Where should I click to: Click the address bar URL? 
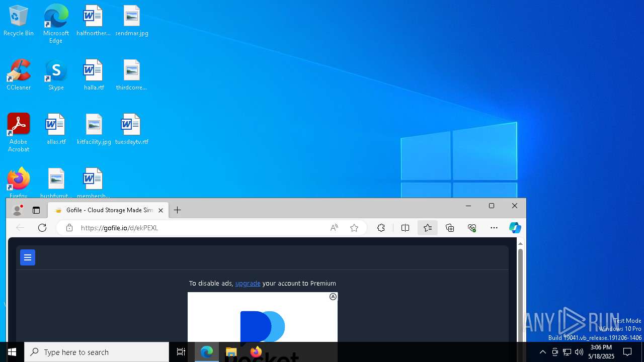point(120,228)
